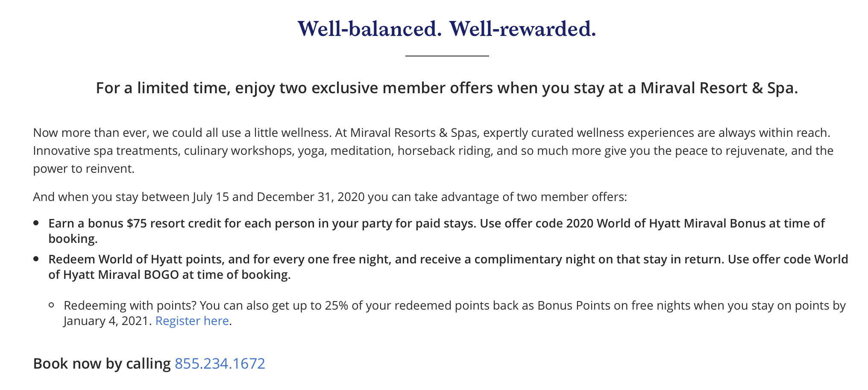
Task: Select the "For a limited time" subheading
Action: 447,88
